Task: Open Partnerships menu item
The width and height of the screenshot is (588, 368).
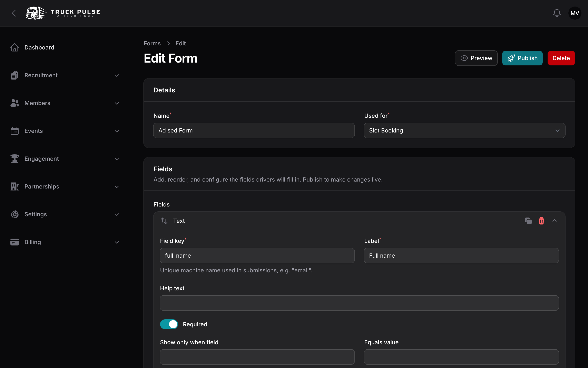Action: [x=42, y=186]
